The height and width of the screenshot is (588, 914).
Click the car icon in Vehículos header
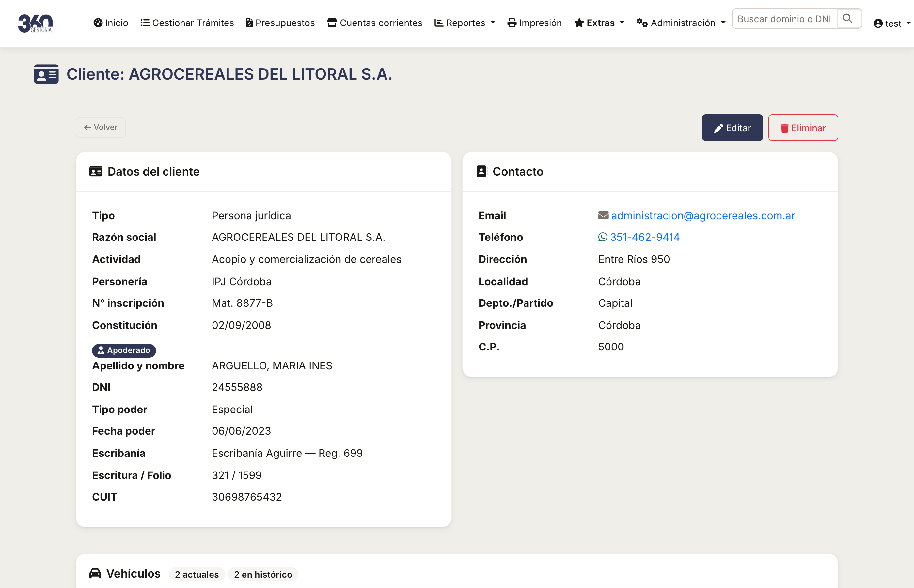coord(95,574)
